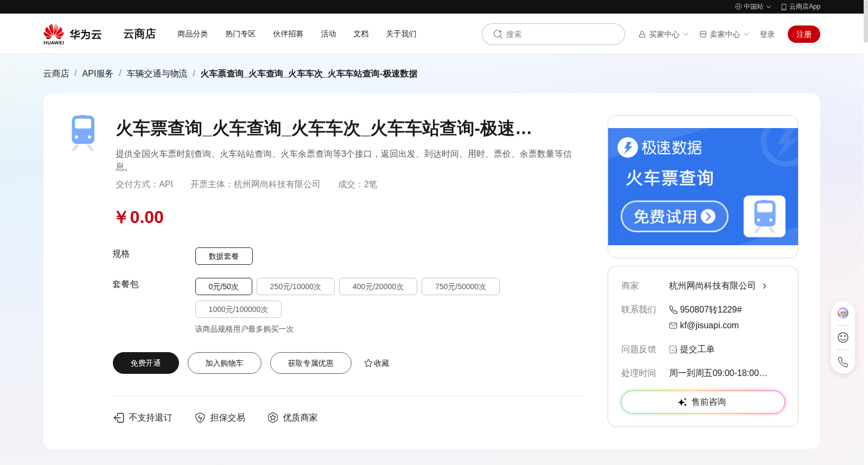Click the API服务 breadcrumb link

pos(98,73)
